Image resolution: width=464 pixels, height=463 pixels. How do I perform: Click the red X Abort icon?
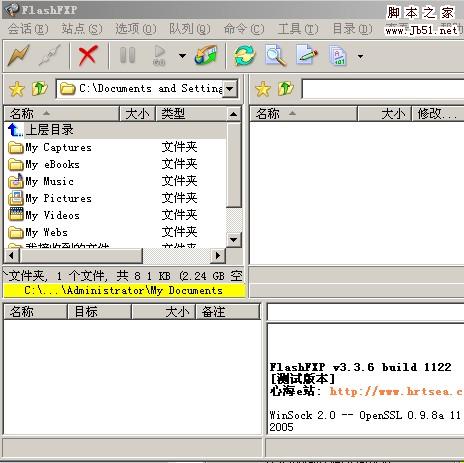(x=88, y=55)
